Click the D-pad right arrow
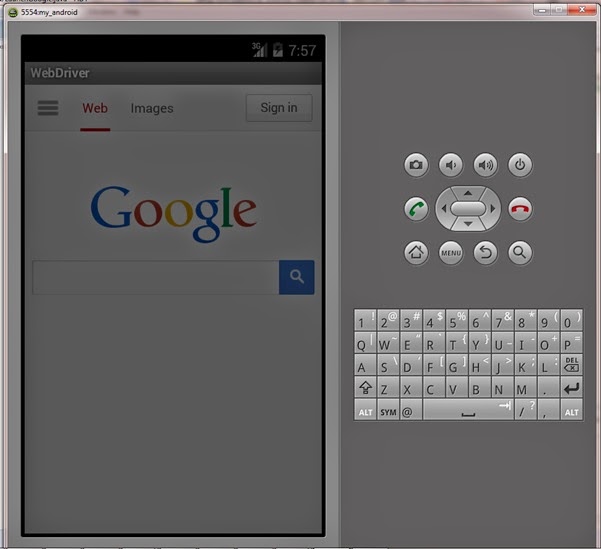 point(493,209)
